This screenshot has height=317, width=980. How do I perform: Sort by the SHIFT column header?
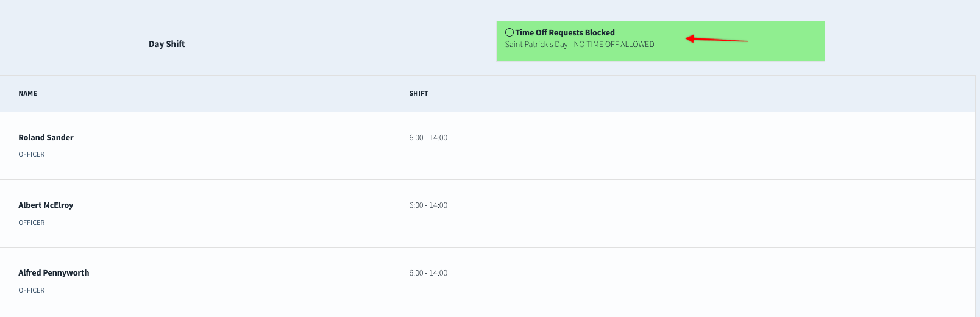[x=419, y=93]
